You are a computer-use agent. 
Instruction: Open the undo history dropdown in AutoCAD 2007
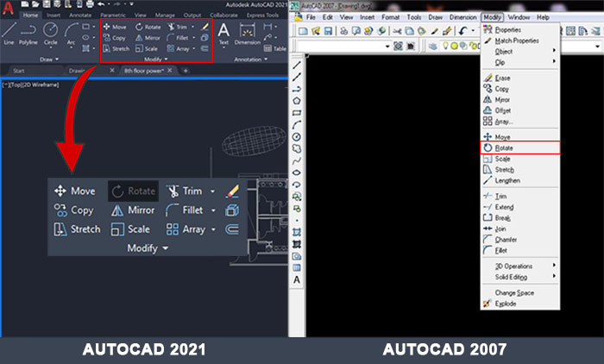(x=473, y=31)
